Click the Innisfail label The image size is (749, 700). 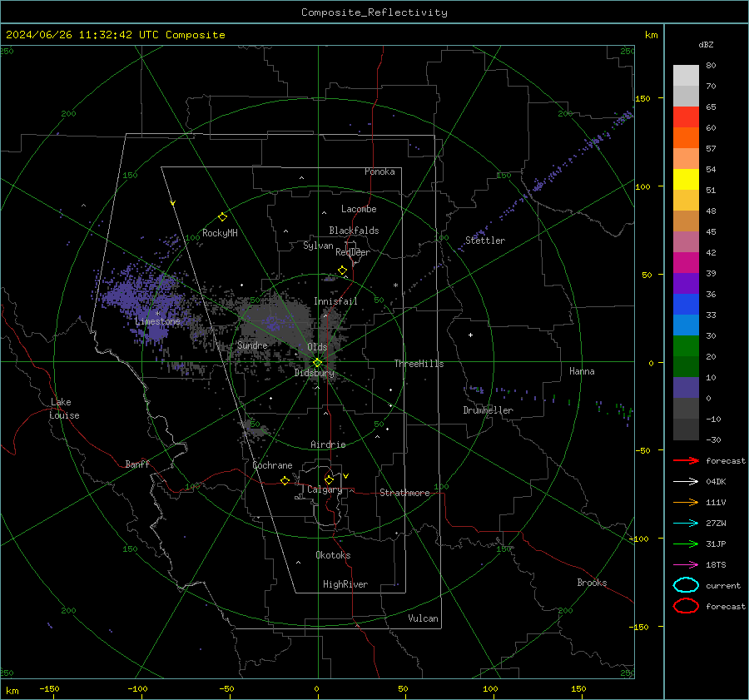coord(335,301)
